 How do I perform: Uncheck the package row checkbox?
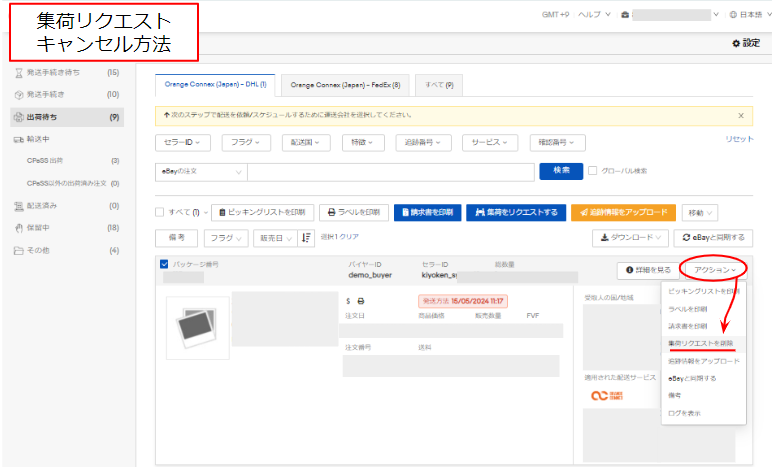click(165, 265)
